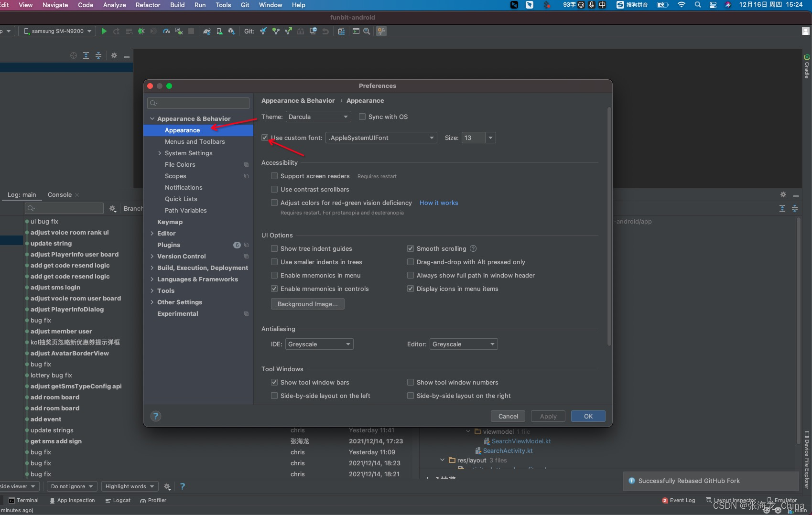Screen dimensions: 812x515
Task: Toggle Smooth scrolling checkbox
Action: pyautogui.click(x=411, y=248)
